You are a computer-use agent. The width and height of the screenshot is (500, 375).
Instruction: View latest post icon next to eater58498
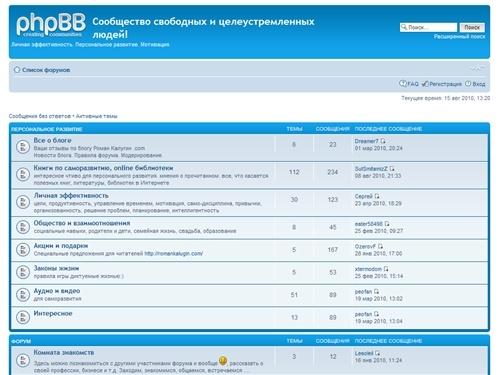[387, 224]
